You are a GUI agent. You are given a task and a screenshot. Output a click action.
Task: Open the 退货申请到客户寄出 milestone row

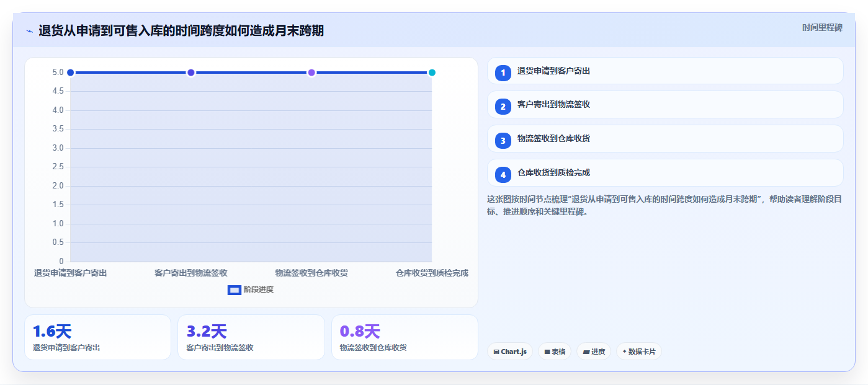tap(665, 71)
